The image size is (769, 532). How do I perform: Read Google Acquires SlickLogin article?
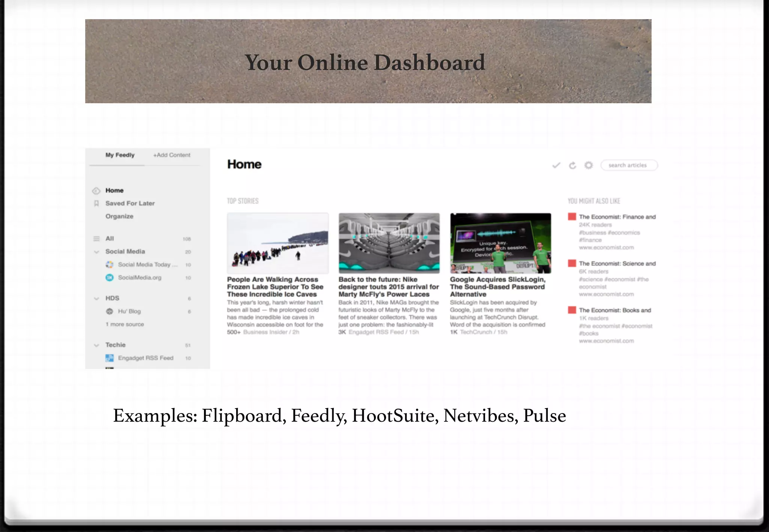point(498,287)
